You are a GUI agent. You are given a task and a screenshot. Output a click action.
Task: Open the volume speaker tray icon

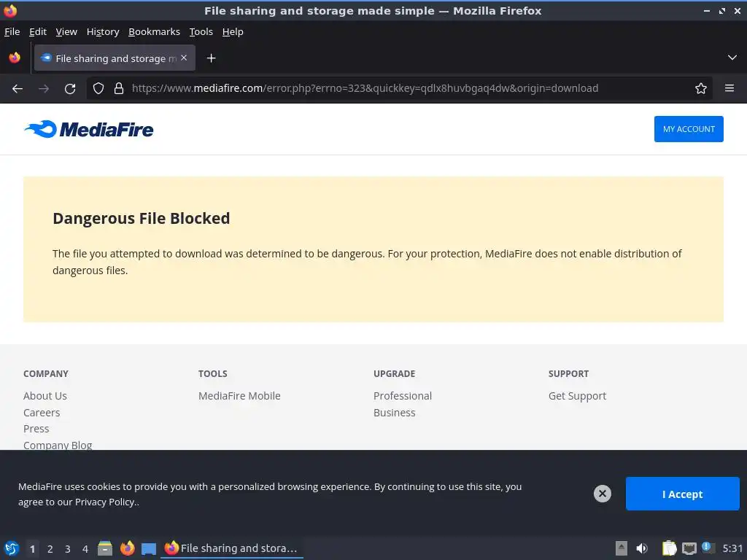pos(642,548)
